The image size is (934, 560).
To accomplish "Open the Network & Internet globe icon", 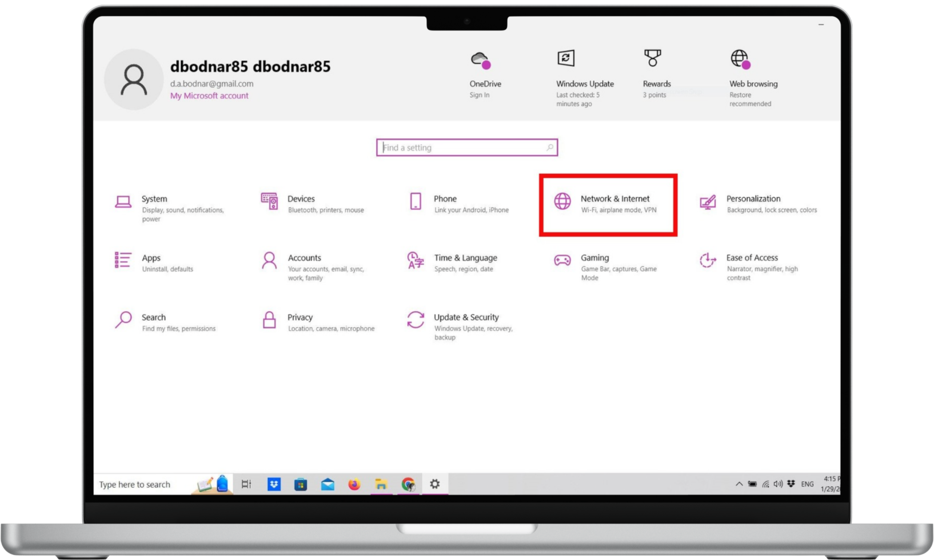I will pos(562,201).
